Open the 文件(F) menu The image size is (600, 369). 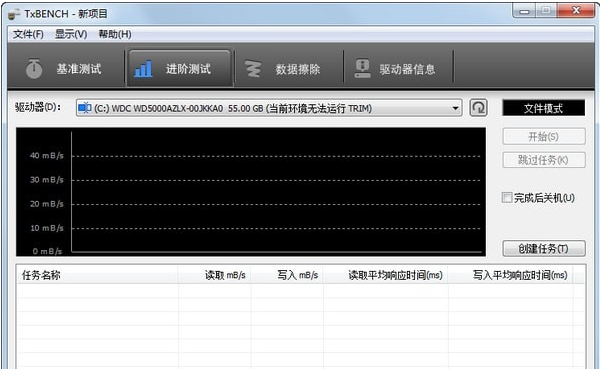[28, 34]
